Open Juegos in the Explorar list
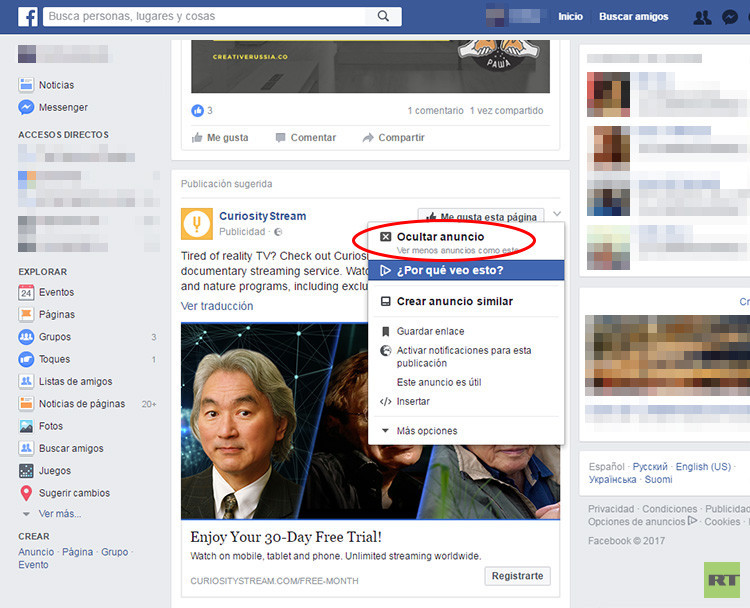The width and height of the screenshot is (750, 608). 54,471
